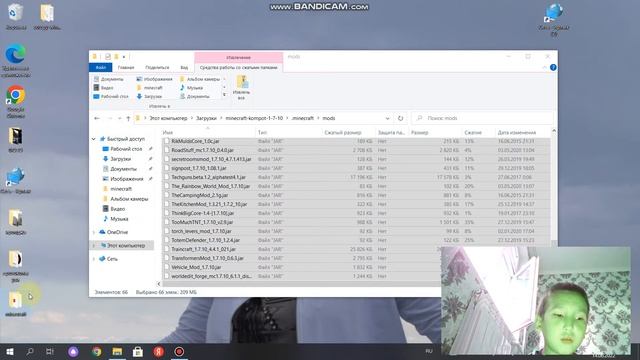Select Музыка in navigation pane

point(119,219)
